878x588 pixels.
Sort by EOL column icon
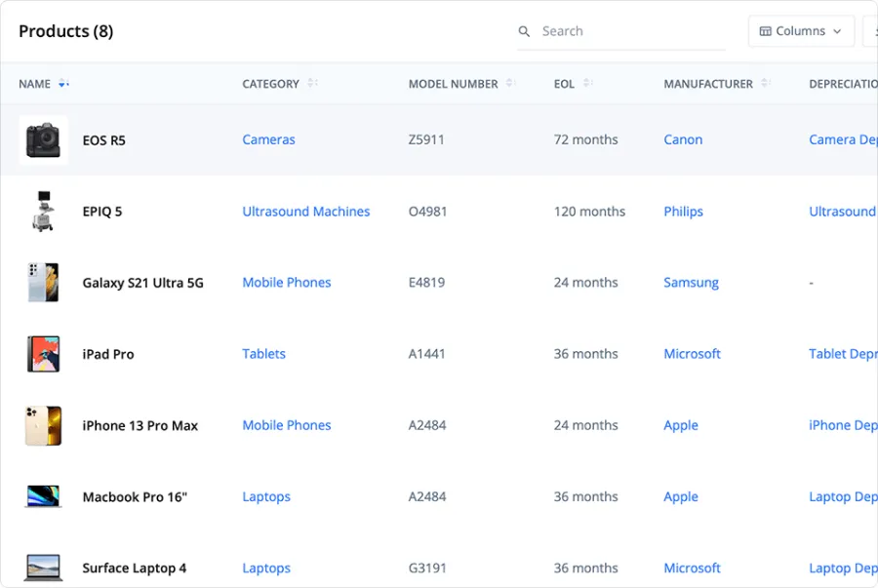click(x=587, y=83)
